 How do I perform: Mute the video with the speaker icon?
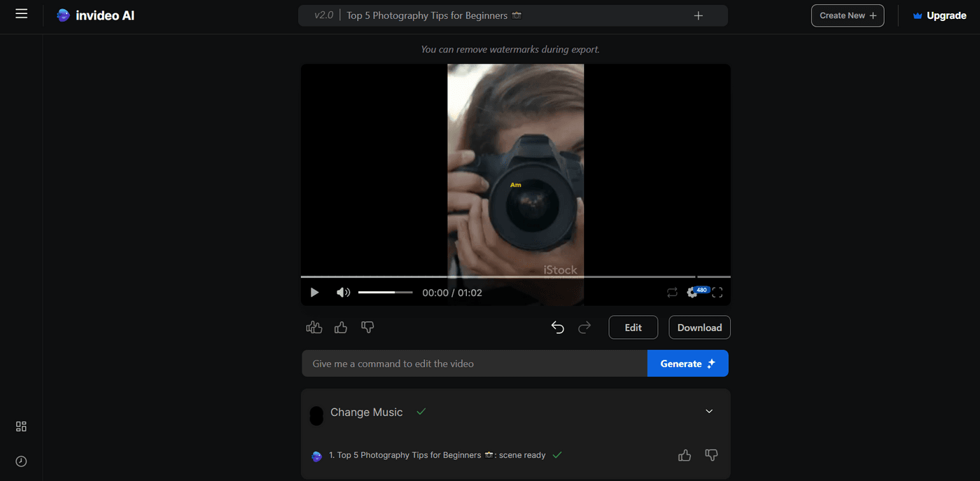pyautogui.click(x=343, y=292)
